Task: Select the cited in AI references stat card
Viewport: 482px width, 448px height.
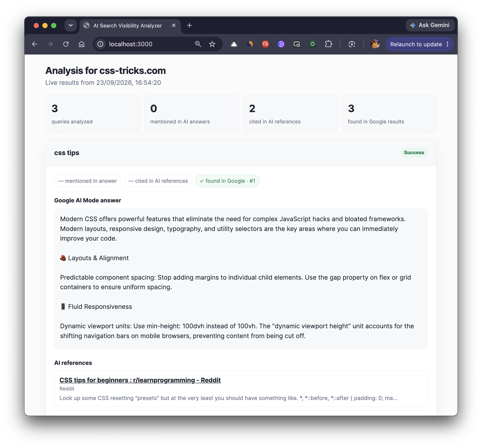Action: click(290, 113)
